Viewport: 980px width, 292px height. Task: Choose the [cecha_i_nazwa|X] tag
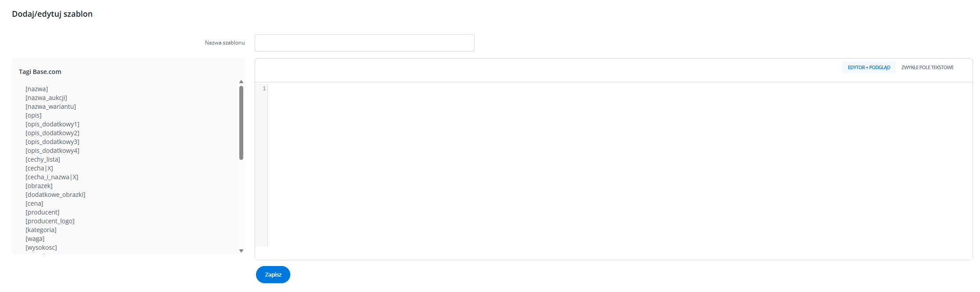click(x=52, y=177)
